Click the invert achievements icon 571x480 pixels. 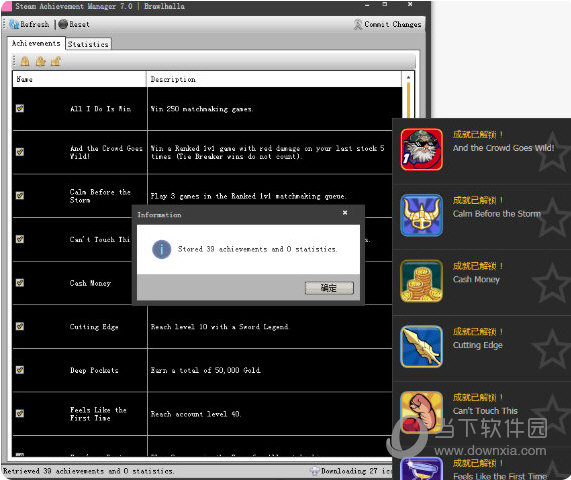(40, 61)
